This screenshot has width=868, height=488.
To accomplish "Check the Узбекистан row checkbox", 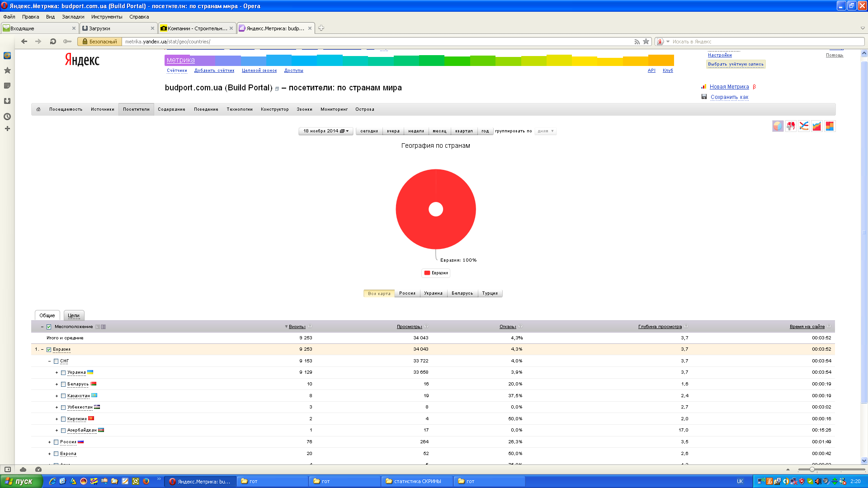I will click(63, 408).
